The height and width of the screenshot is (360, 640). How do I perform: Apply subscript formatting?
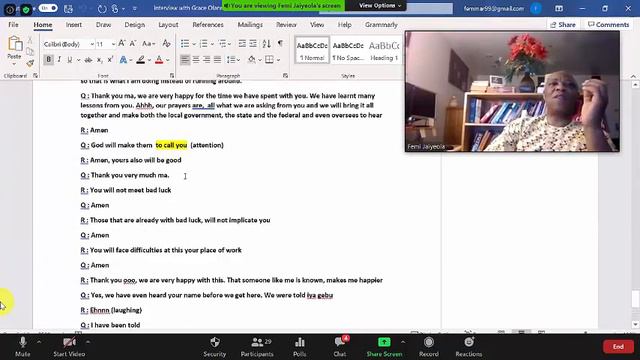click(99, 60)
